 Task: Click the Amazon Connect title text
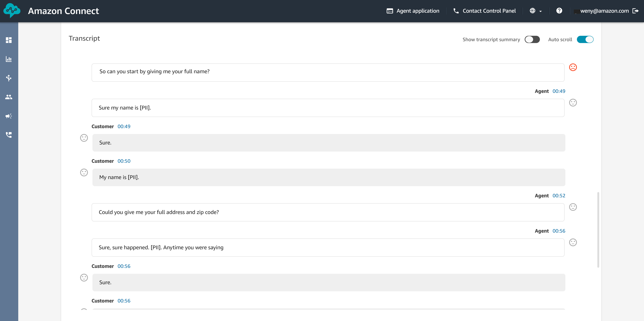pos(64,11)
